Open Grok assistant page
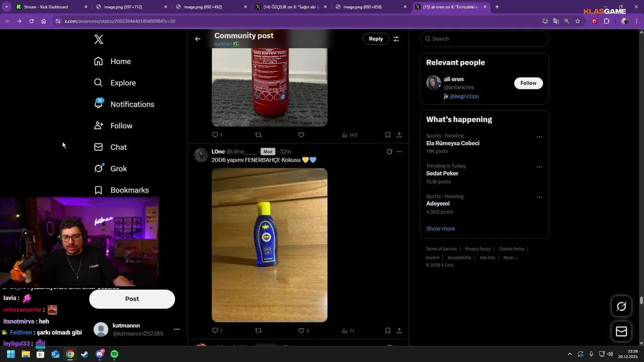 111,169
